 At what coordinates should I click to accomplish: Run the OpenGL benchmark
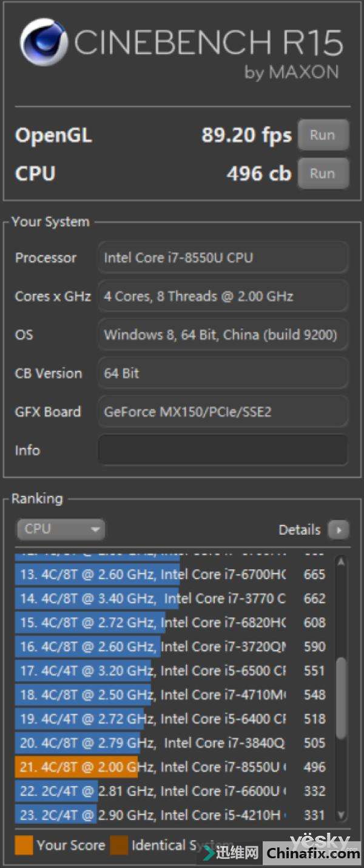pyautogui.click(x=323, y=135)
